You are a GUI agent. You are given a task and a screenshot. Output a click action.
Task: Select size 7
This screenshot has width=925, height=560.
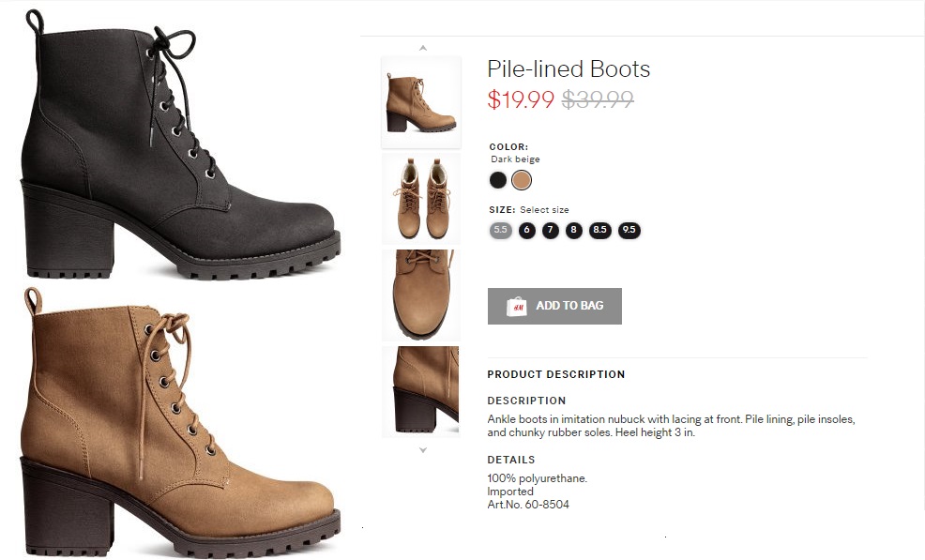pyautogui.click(x=551, y=230)
